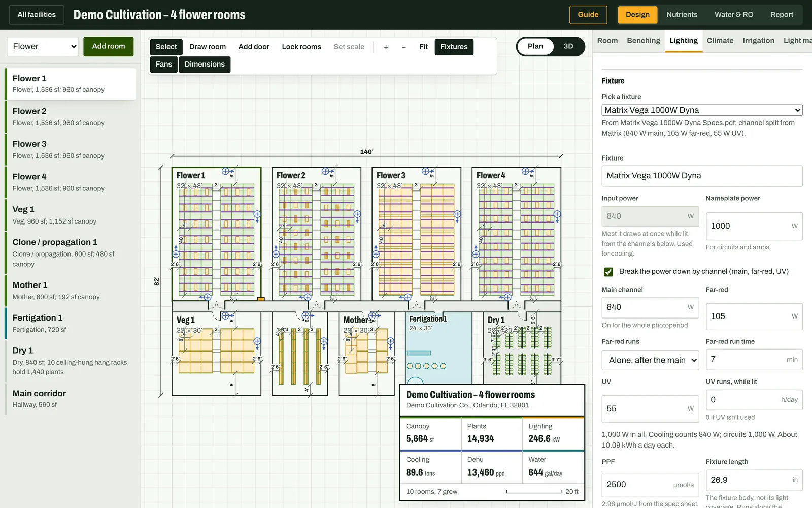Toggle the Dimensions overlay button
812x508 pixels.
point(205,65)
